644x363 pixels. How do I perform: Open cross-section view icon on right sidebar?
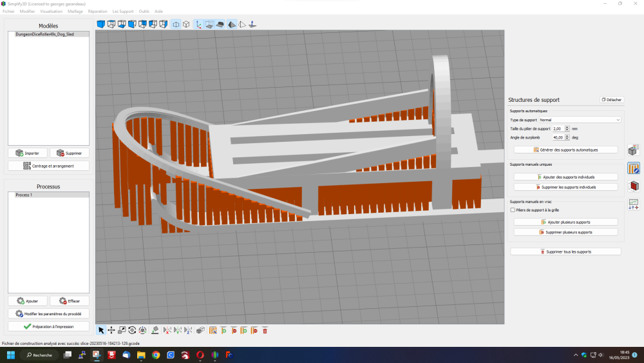(633, 150)
